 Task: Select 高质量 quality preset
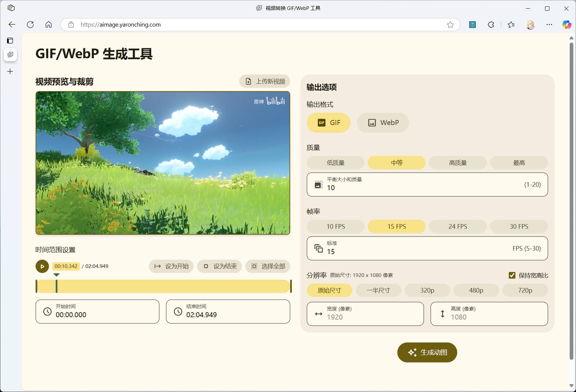click(x=458, y=163)
